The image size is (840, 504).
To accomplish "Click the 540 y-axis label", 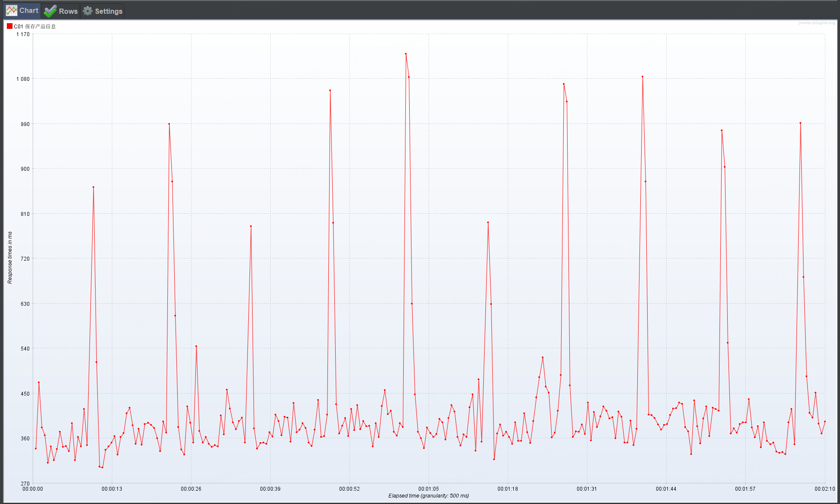I will (25, 349).
